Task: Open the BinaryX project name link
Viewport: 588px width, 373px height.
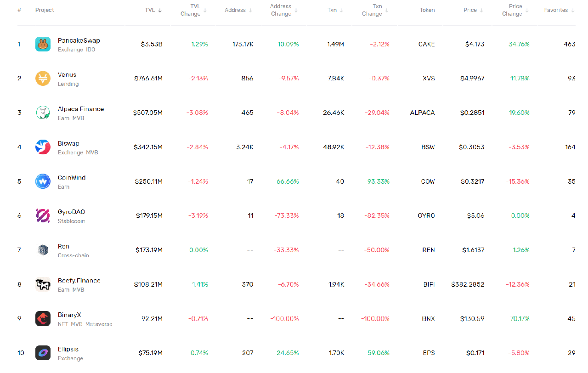Action: coord(69,315)
